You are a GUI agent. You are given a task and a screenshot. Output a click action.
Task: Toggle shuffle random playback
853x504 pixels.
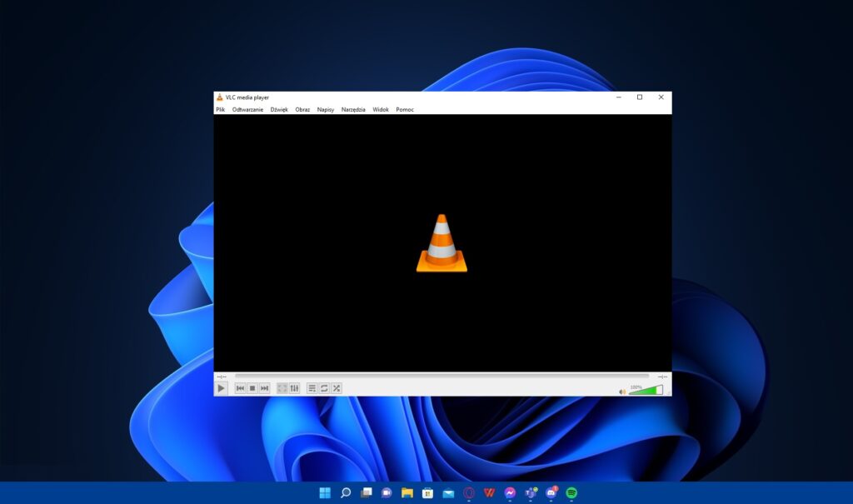(x=337, y=388)
